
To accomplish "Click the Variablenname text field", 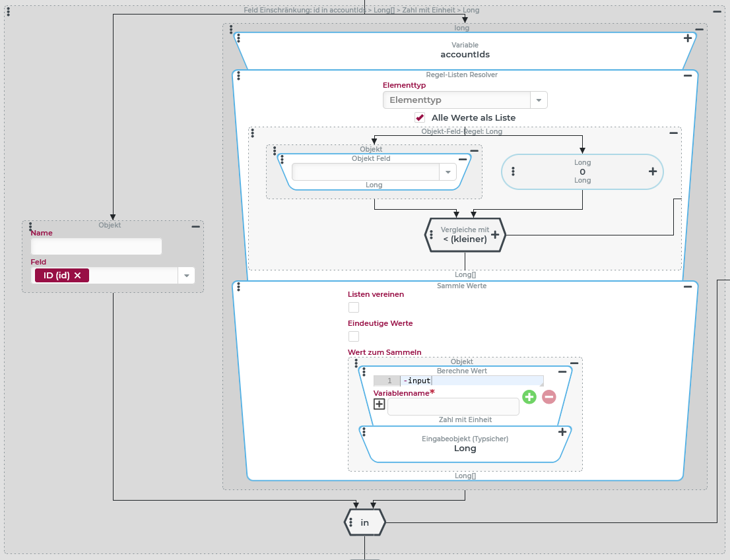I will click(453, 407).
